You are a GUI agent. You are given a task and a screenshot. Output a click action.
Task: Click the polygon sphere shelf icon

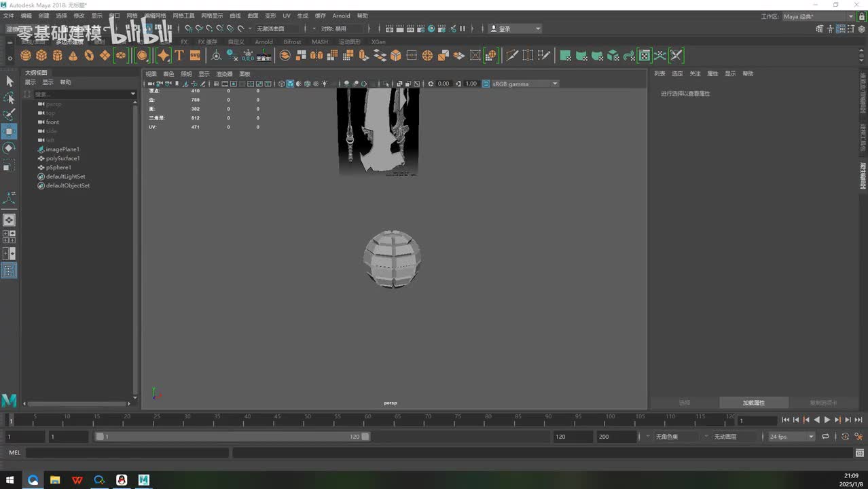coord(26,56)
